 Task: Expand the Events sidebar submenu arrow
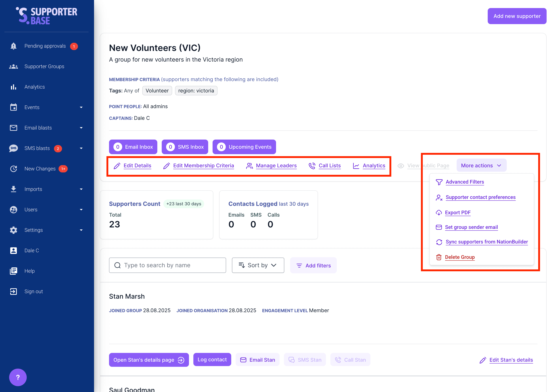(x=81, y=107)
